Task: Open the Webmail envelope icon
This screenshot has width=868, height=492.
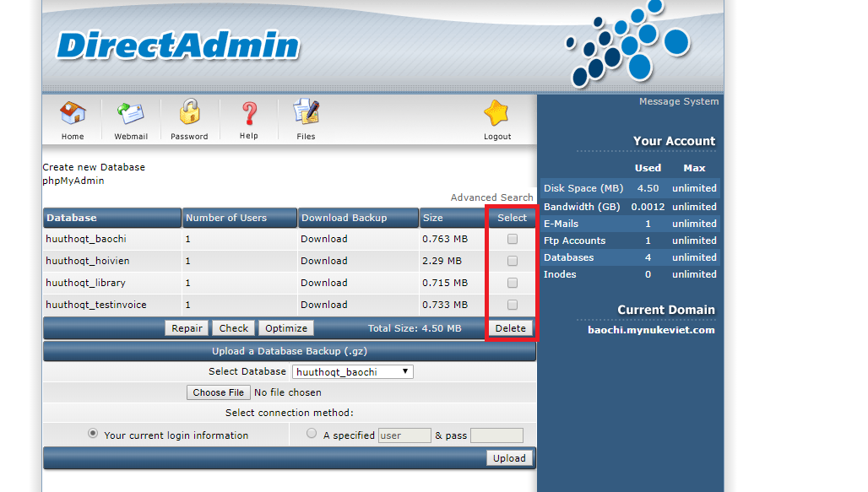Action: (131, 114)
